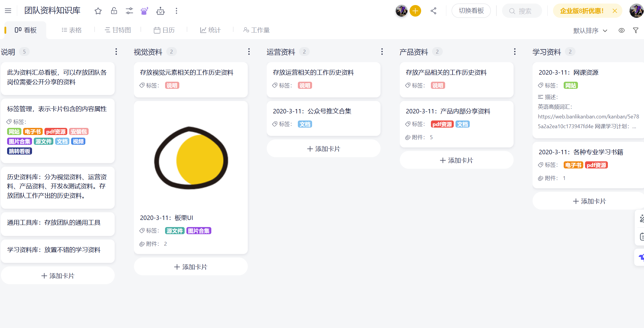Open the board settings sliders icon
The width and height of the screenshot is (644, 328).
[x=129, y=11]
